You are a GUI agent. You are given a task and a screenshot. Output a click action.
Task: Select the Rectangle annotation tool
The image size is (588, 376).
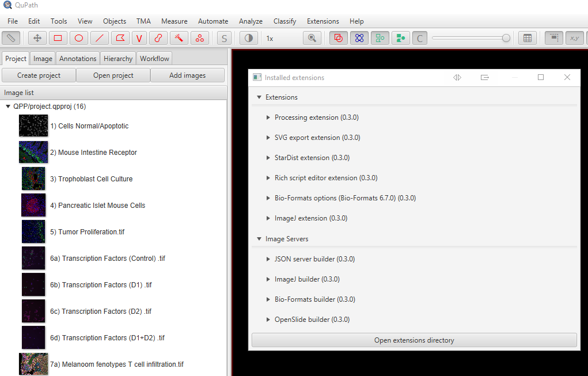[x=58, y=38]
